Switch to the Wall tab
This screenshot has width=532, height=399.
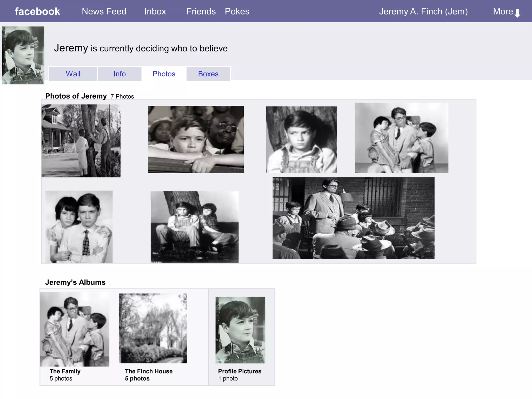click(x=73, y=74)
